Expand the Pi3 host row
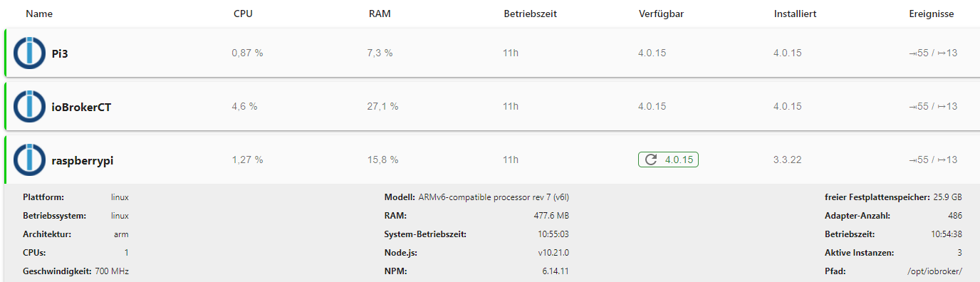The image size is (980, 282). click(492, 53)
